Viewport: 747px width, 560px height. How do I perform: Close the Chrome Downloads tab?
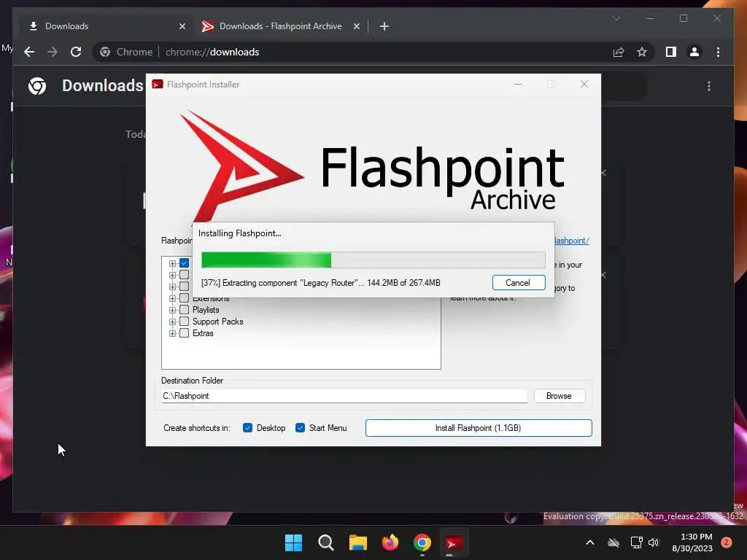pyautogui.click(x=182, y=26)
